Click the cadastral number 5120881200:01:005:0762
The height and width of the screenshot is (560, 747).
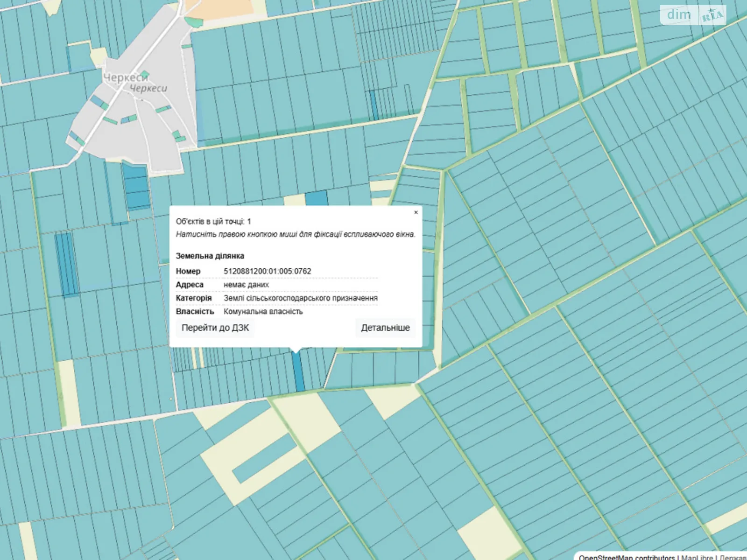(x=267, y=271)
